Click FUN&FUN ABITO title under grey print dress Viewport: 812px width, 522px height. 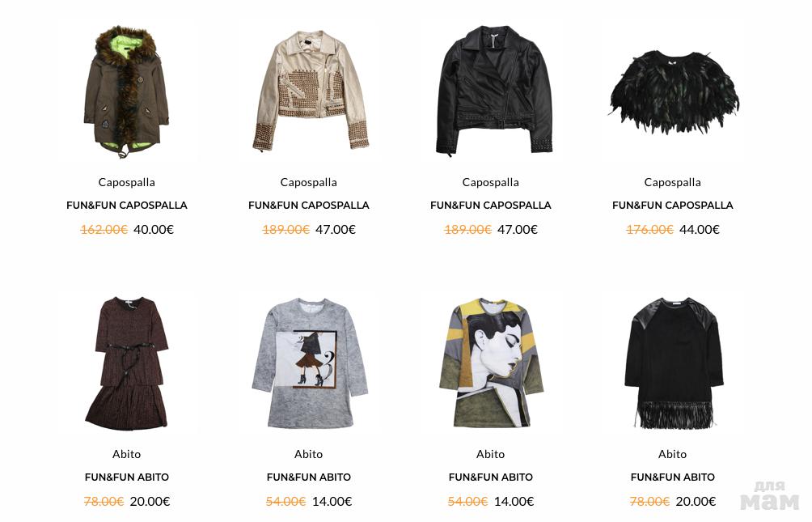[x=309, y=477]
